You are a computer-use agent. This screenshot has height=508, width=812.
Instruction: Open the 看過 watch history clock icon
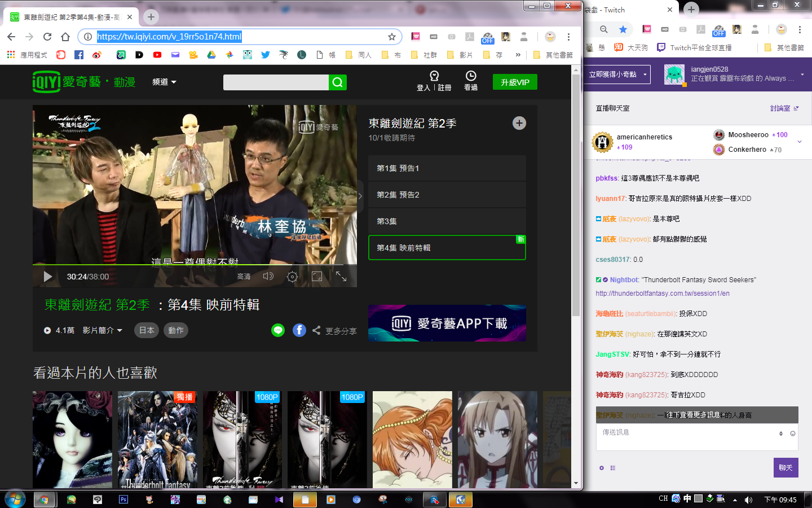(471, 76)
